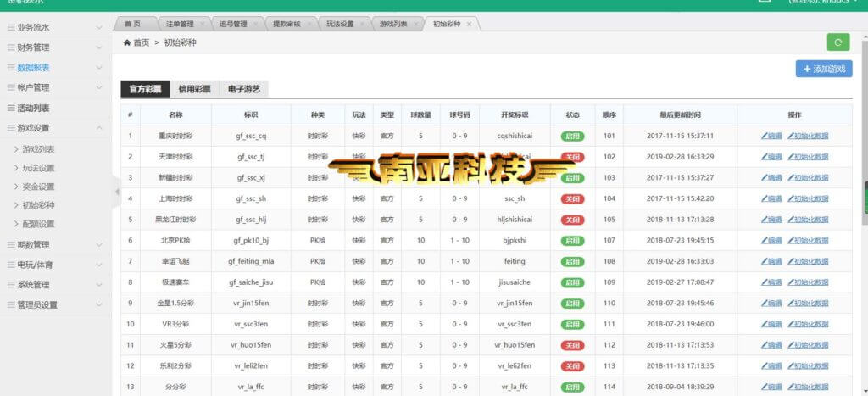This screenshot has width=868, height=396.
Task: Expand the 财务管理 sidebar menu
Action: 55,47
